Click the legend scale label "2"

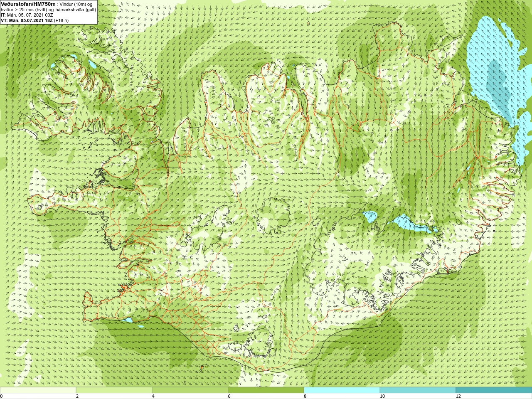[77, 397]
